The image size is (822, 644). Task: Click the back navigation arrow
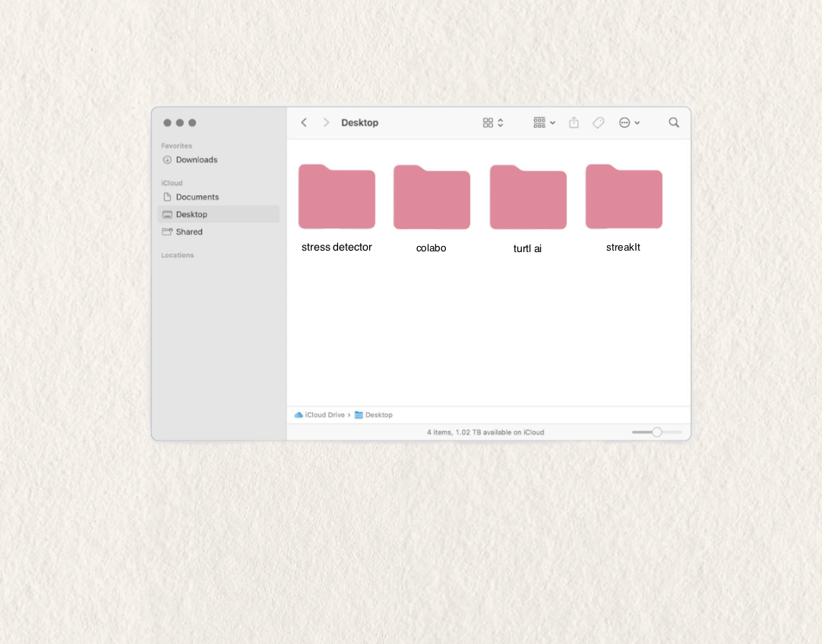(x=304, y=123)
